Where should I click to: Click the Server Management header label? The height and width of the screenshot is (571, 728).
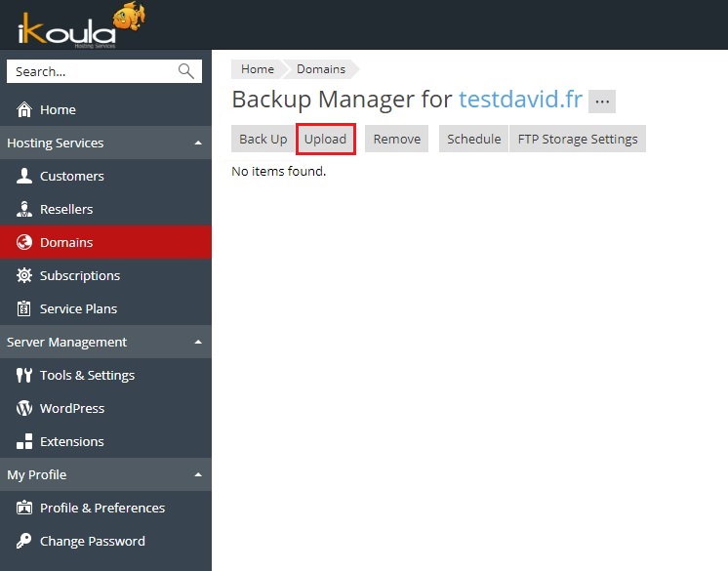coord(66,343)
